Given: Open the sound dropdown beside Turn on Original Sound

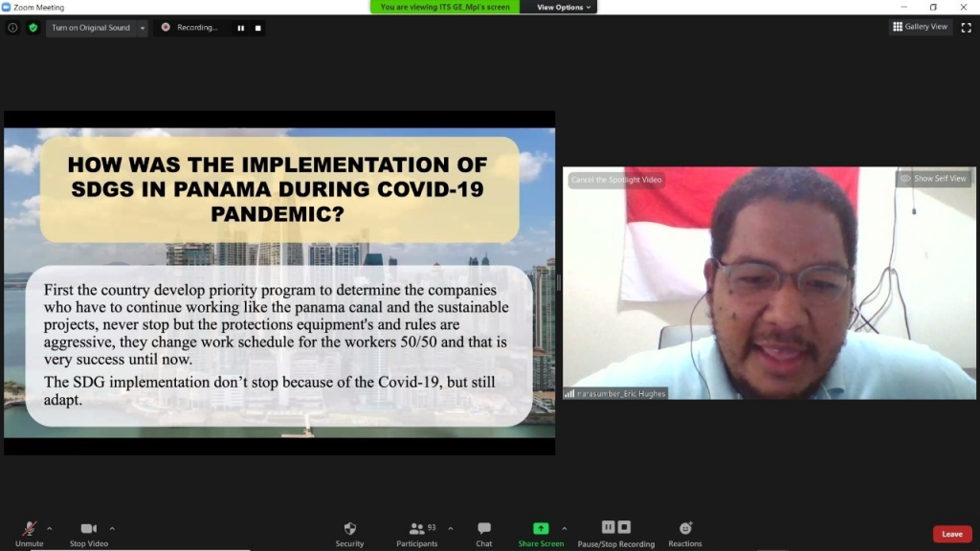Looking at the screenshot, I should (143, 28).
